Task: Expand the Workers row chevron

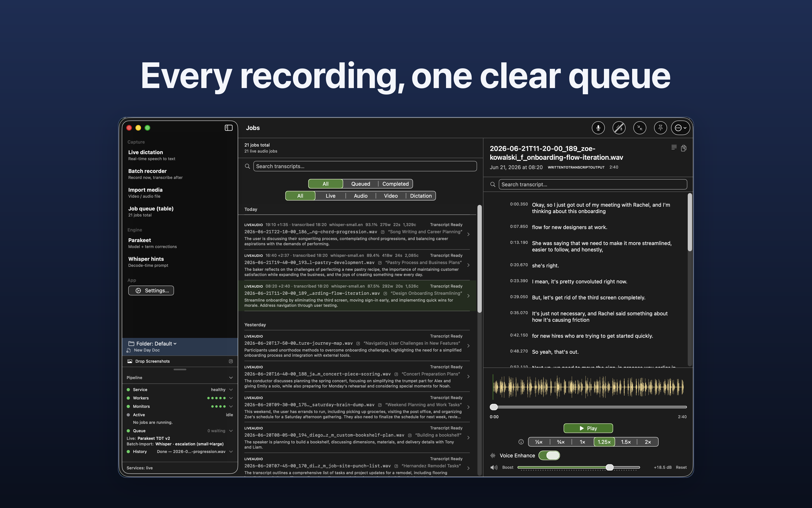Action: [x=231, y=398]
